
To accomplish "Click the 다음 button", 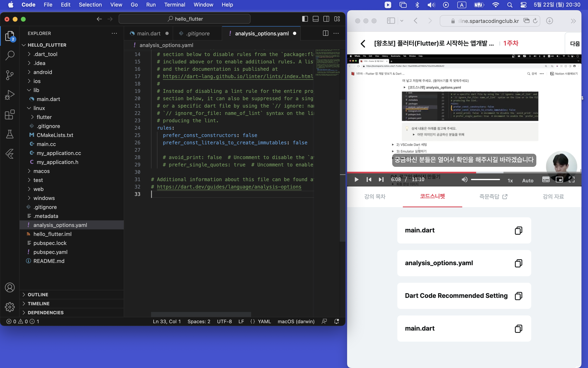I will tap(575, 44).
